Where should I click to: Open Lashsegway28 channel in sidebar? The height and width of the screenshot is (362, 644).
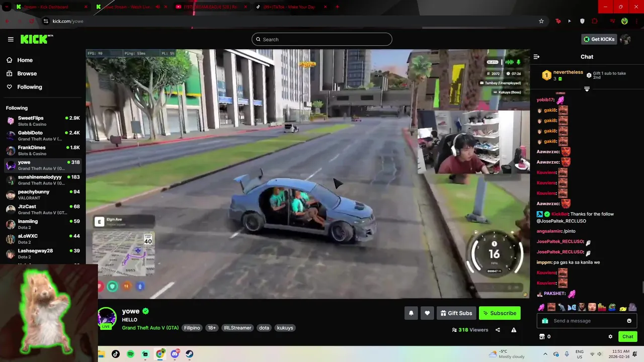[x=43, y=253]
